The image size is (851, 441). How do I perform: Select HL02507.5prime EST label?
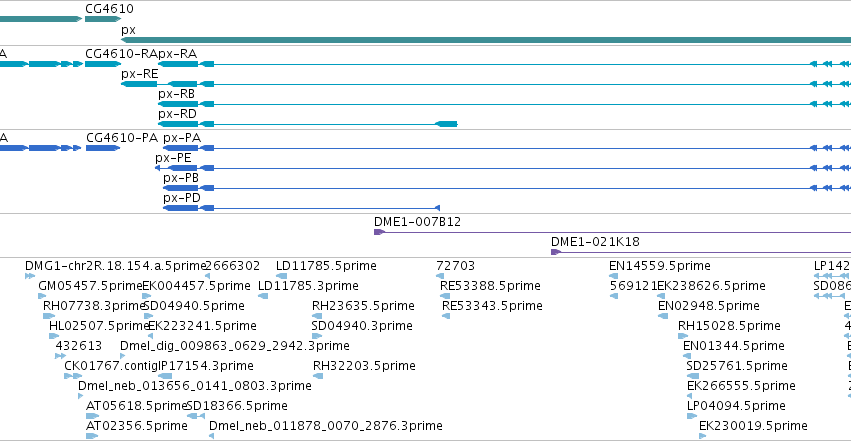(99, 326)
